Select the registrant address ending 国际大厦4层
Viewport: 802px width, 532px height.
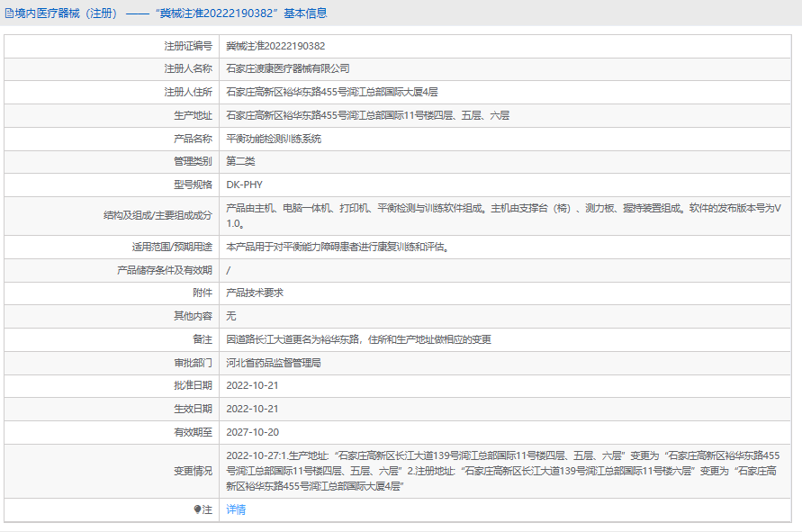pos(332,92)
